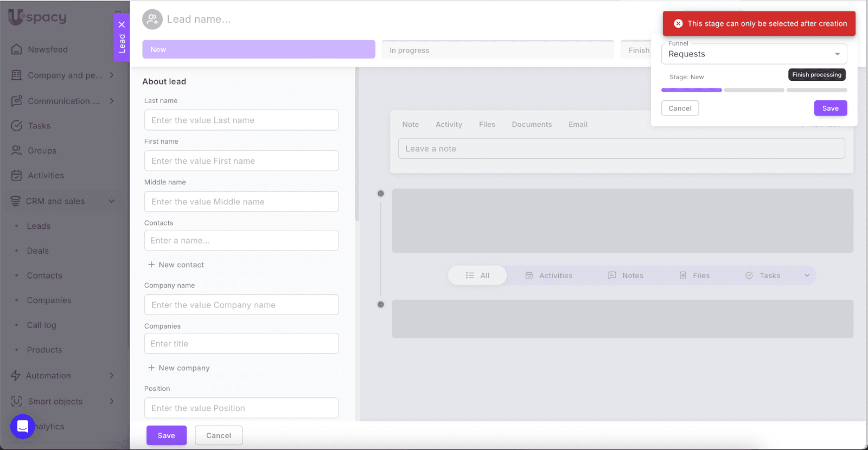
Task: Collapse the CRM and sales section
Action: click(x=112, y=201)
